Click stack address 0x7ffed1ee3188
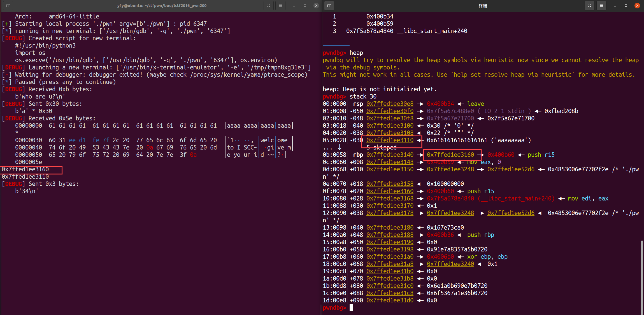644x315 pixels. pos(390,235)
